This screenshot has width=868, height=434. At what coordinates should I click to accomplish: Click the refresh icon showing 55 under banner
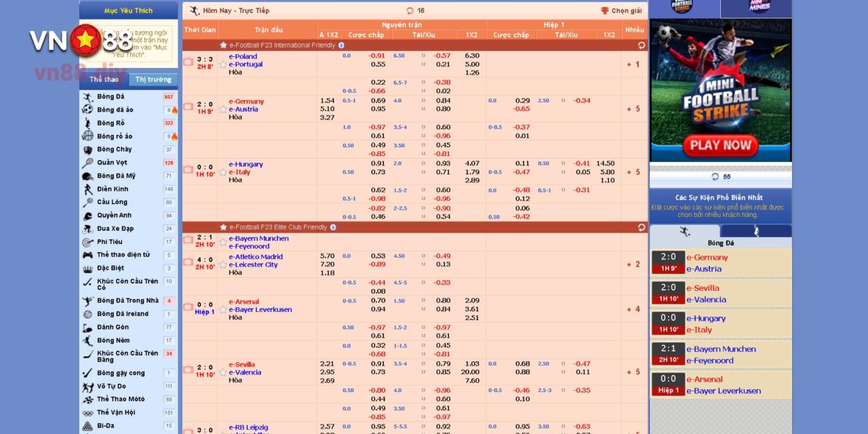[715, 176]
